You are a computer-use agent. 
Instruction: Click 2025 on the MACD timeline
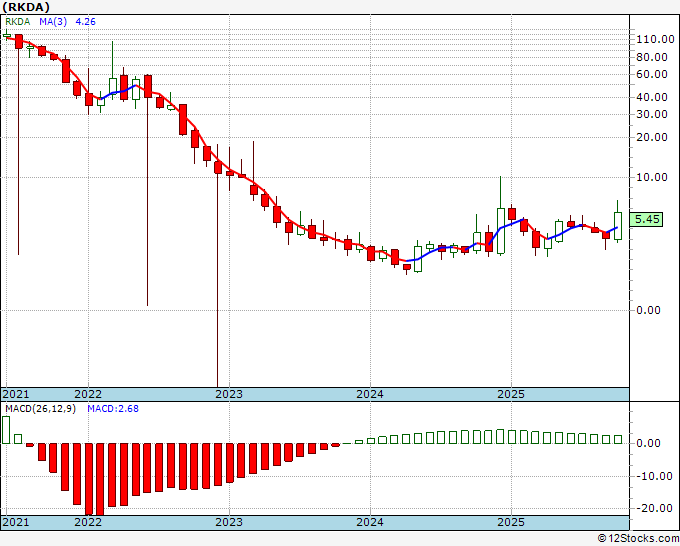[511, 522]
